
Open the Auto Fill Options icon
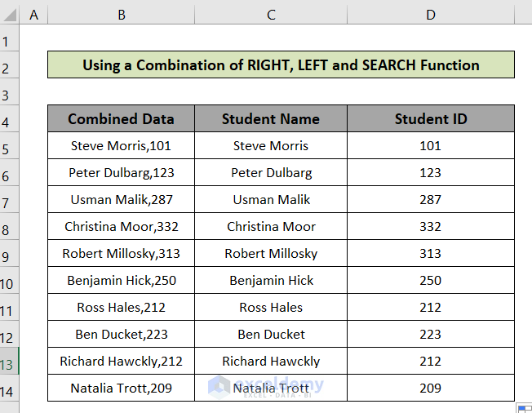click(x=523, y=406)
